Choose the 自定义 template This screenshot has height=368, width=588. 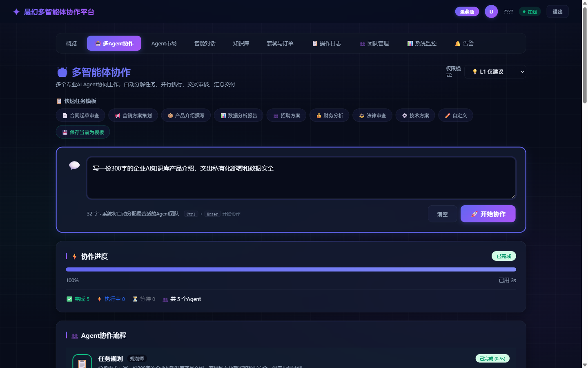[x=456, y=115]
